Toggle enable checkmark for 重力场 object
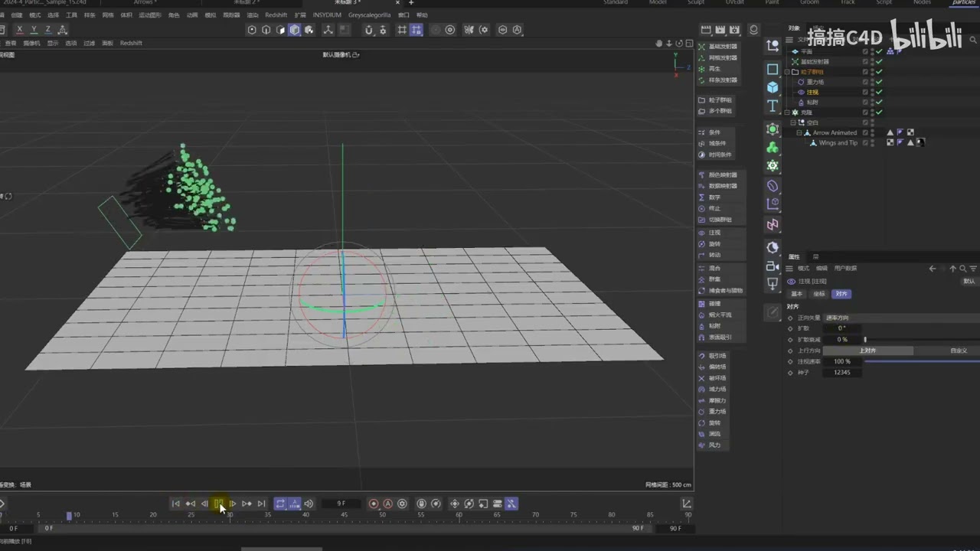The width and height of the screenshot is (980, 551). click(x=879, y=82)
